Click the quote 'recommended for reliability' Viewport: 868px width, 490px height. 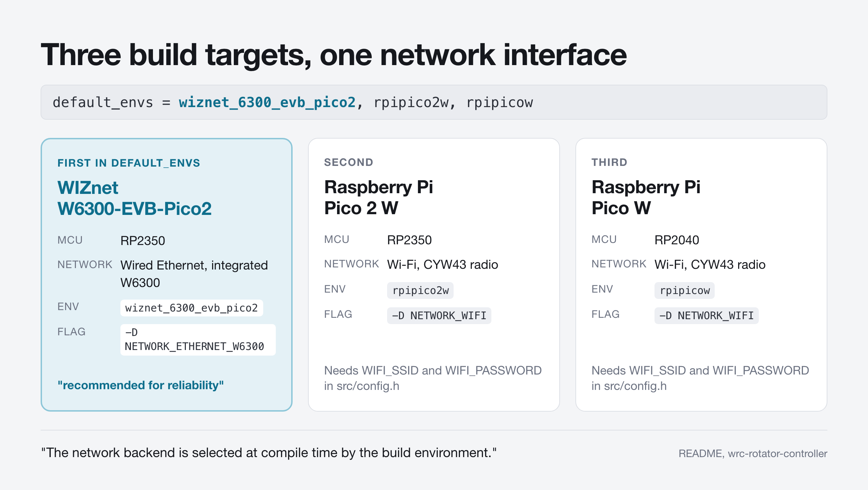click(x=141, y=385)
